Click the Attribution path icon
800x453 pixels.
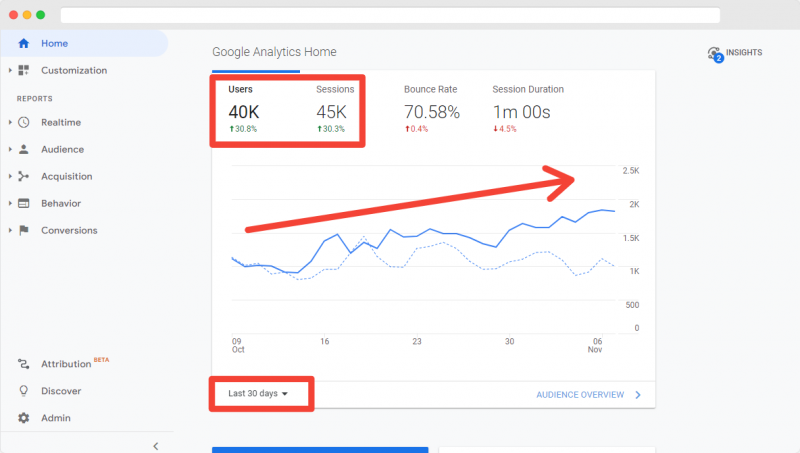(x=23, y=364)
